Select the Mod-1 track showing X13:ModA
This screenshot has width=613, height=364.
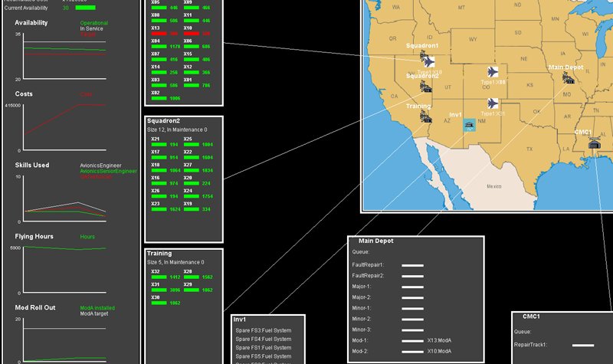(413, 339)
